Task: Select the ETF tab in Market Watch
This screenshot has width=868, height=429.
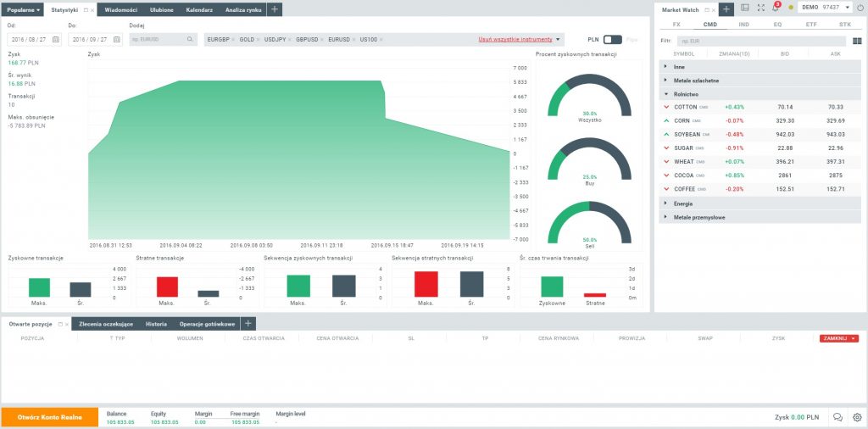Action: (811, 25)
